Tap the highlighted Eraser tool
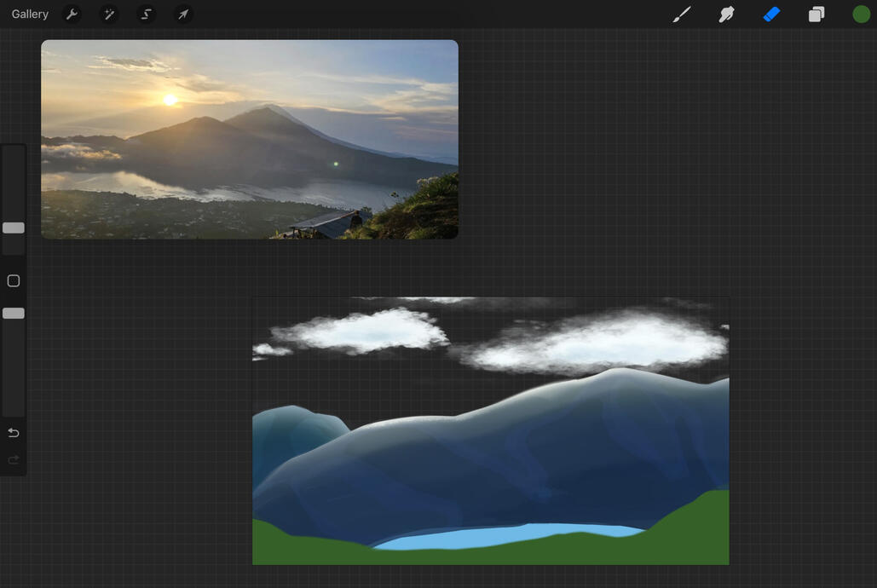This screenshot has height=588, width=877. tap(771, 14)
